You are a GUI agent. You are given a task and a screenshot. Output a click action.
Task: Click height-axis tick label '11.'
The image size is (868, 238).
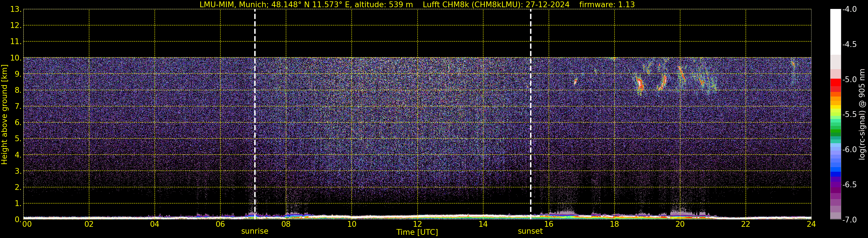coord(16,42)
